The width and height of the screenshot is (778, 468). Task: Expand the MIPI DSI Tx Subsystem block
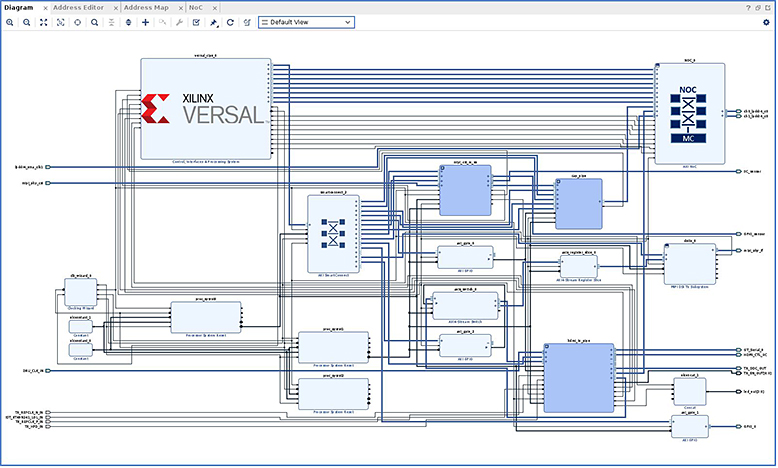coord(667,246)
